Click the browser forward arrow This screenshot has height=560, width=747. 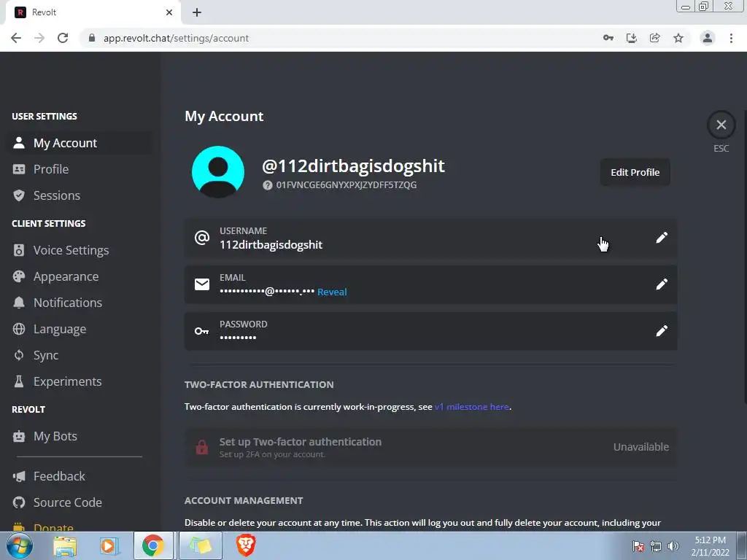[x=39, y=38]
